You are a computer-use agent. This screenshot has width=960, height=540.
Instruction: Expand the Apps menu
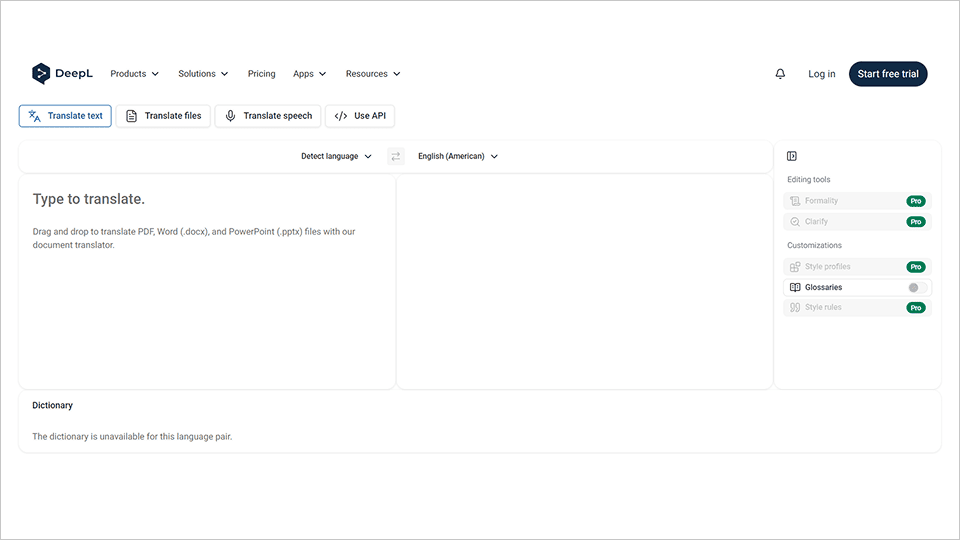click(310, 73)
